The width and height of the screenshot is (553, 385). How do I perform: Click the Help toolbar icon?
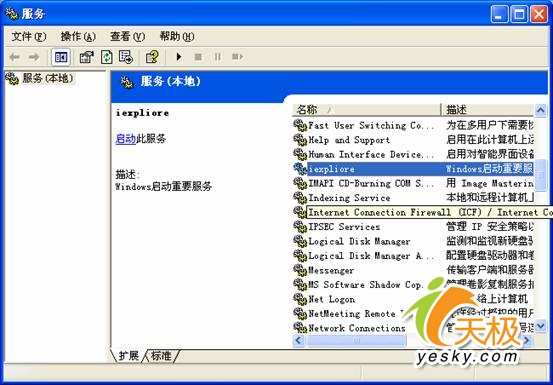tap(152, 57)
